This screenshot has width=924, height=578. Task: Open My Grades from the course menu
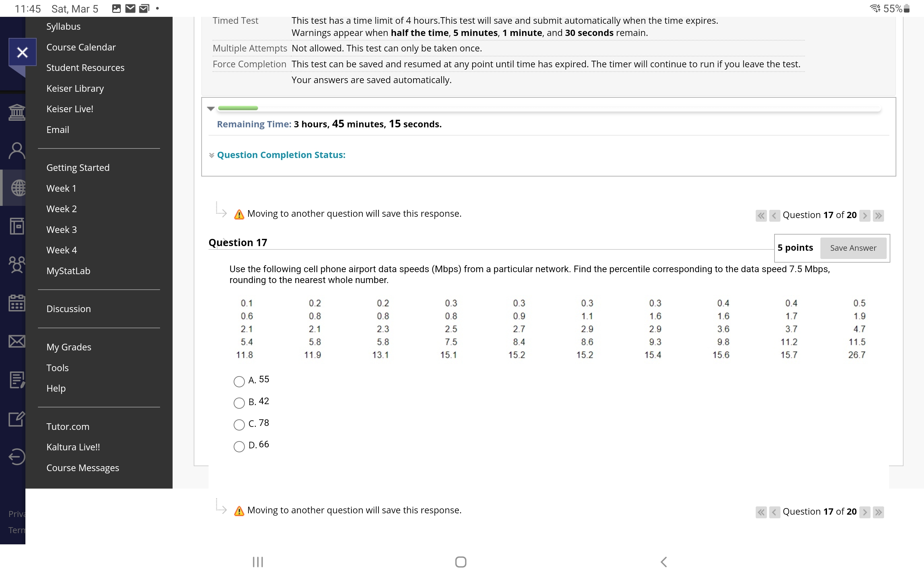[69, 347]
